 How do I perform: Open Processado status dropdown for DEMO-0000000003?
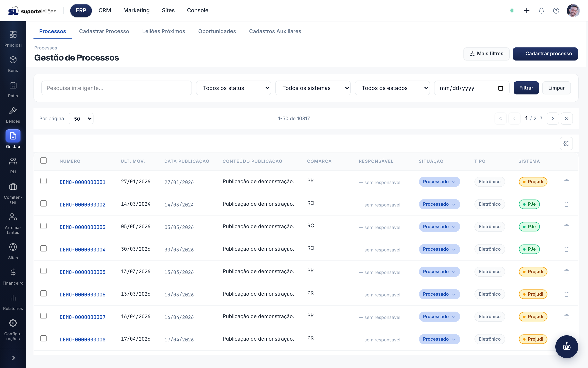pyautogui.click(x=439, y=227)
